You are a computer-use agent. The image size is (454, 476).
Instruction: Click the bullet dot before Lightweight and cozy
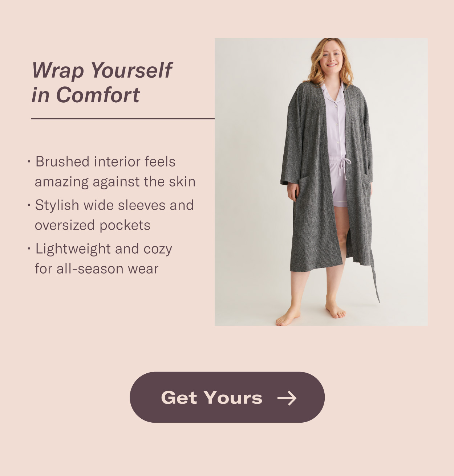pyautogui.click(x=29, y=249)
